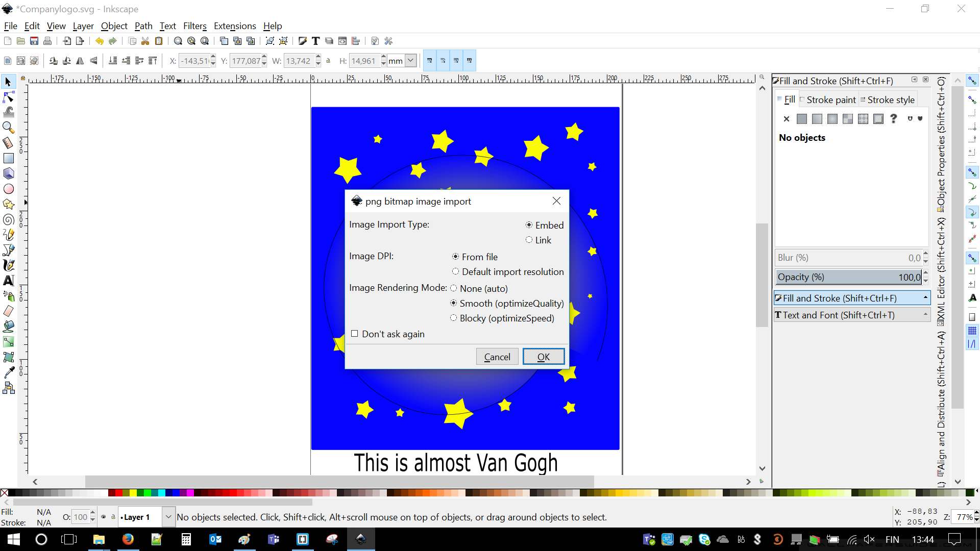
Task: Select the Bezier pen tool
Action: click(x=9, y=250)
